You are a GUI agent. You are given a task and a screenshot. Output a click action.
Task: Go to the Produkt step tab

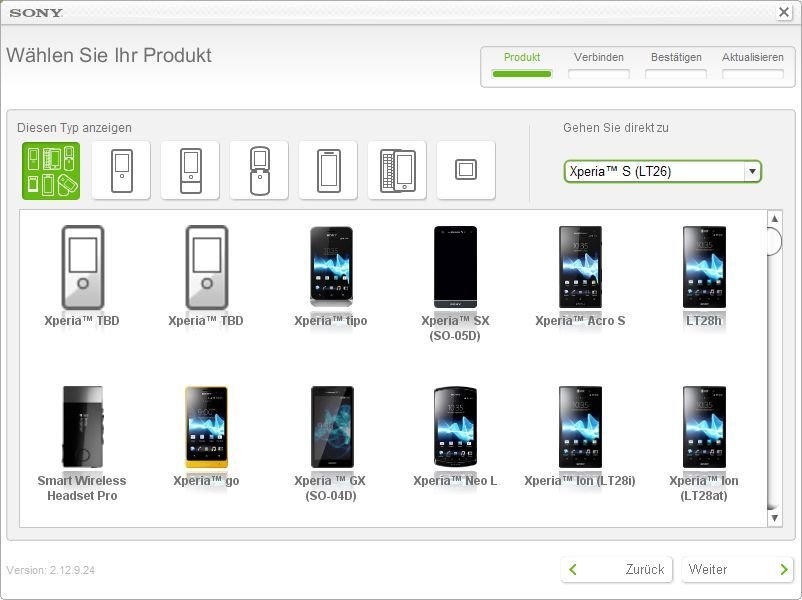[522, 65]
